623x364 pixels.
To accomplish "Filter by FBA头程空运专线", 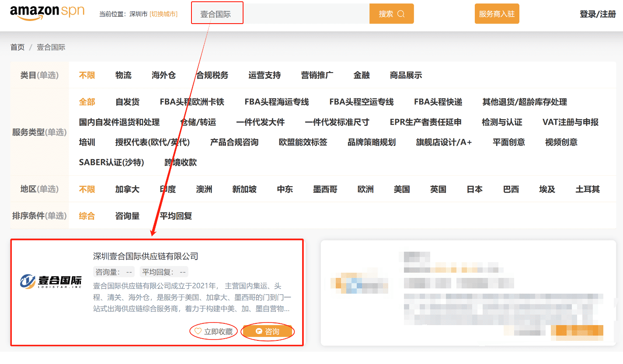I will tap(362, 102).
